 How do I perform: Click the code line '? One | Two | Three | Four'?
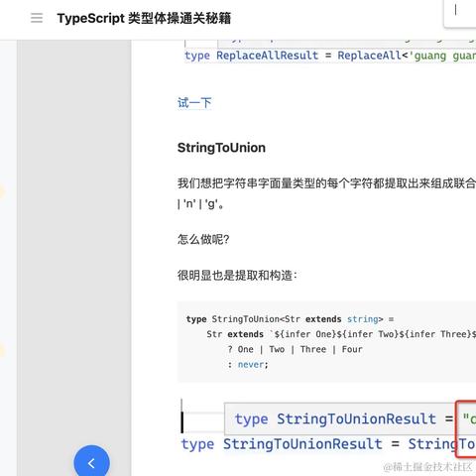coord(295,349)
